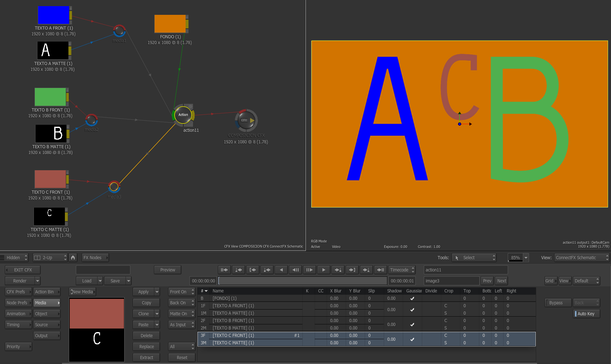Image resolution: width=611 pixels, height=364 pixels.
Task: Select the TEXTO C FRONT red clip node
Action: click(50, 179)
